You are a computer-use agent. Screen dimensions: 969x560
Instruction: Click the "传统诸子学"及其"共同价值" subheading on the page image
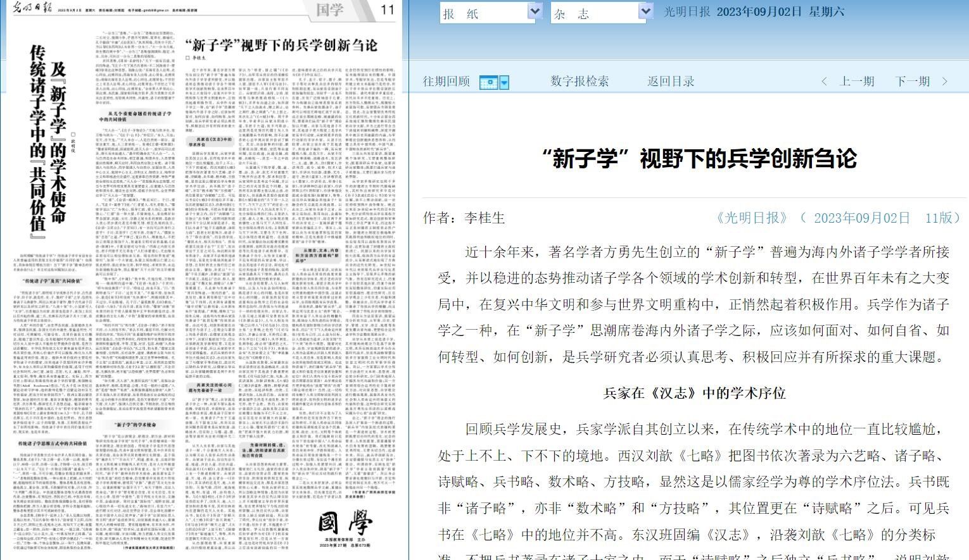point(53,280)
